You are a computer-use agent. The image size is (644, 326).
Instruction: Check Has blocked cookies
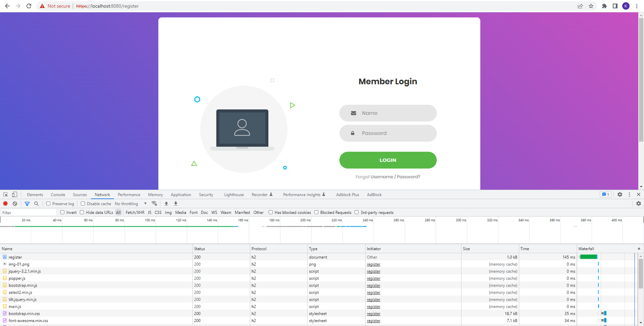click(271, 213)
